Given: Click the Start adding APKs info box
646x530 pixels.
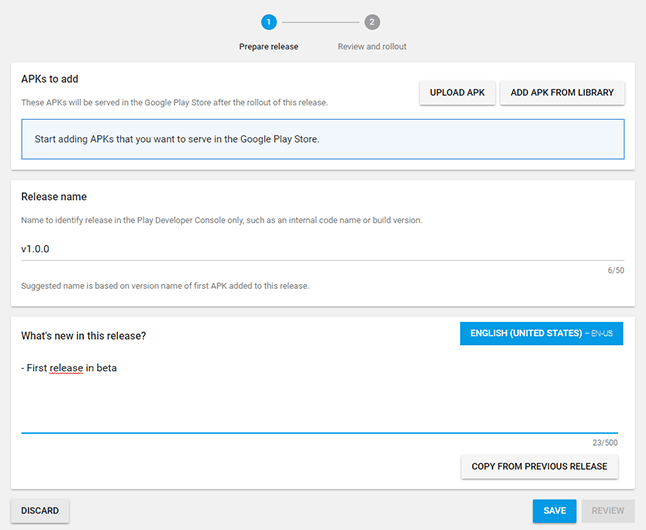Looking at the screenshot, I should coord(323,139).
